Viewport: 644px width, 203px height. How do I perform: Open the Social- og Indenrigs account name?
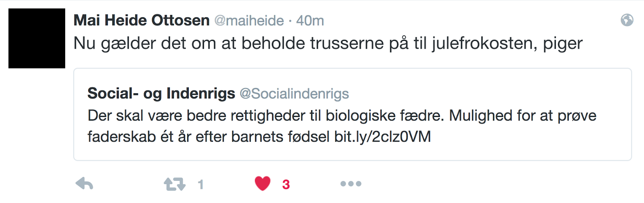click(161, 93)
